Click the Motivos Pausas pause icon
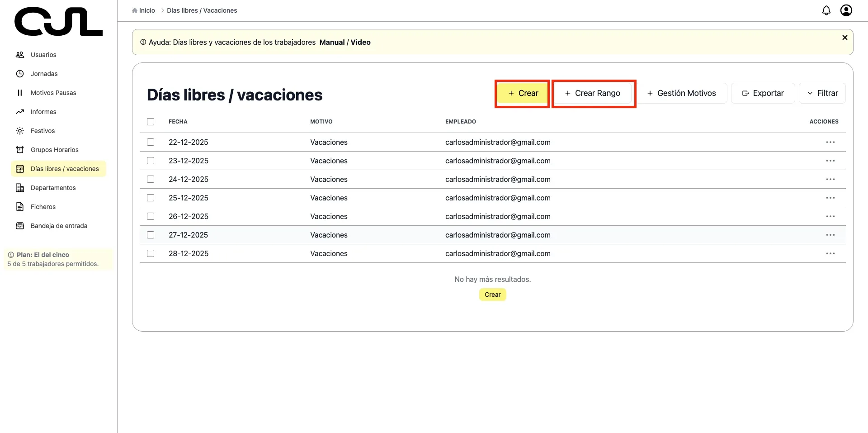The height and width of the screenshot is (433, 868). (x=20, y=93)
